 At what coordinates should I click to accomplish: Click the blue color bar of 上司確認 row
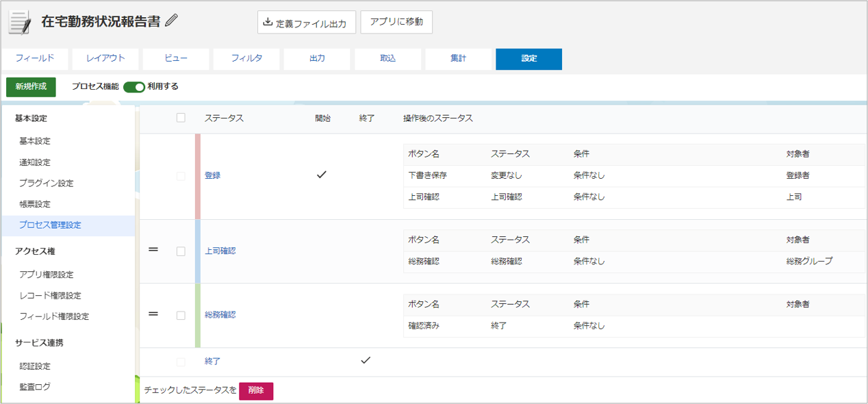pos(198,251)
